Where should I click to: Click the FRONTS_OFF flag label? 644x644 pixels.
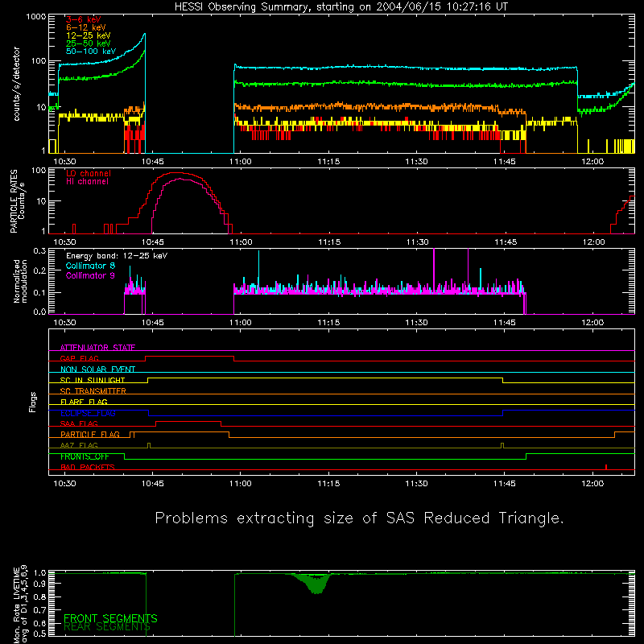(x=85, y=456)
